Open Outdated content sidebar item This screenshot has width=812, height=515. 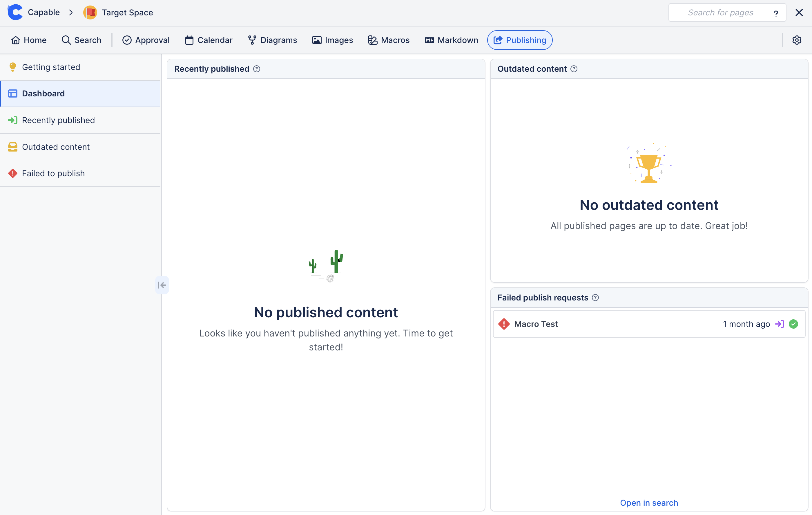click(x=56, y=147)
